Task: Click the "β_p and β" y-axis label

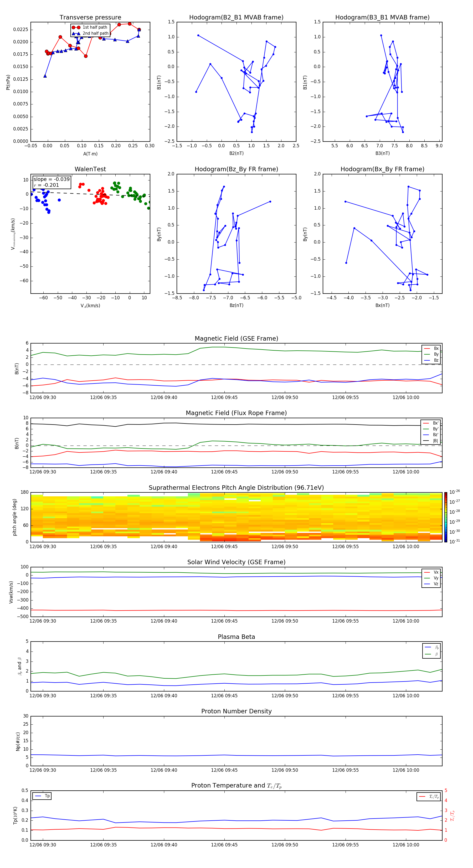Action: pyautogui.click(x=19, y=667)
